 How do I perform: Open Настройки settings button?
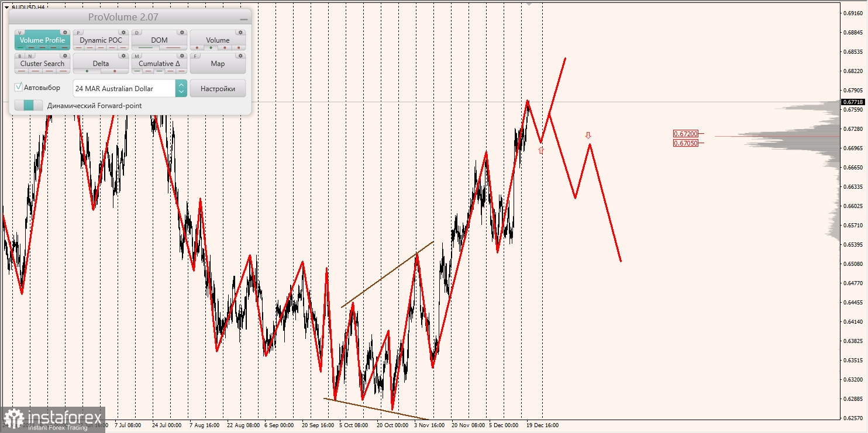pos(218,88)
